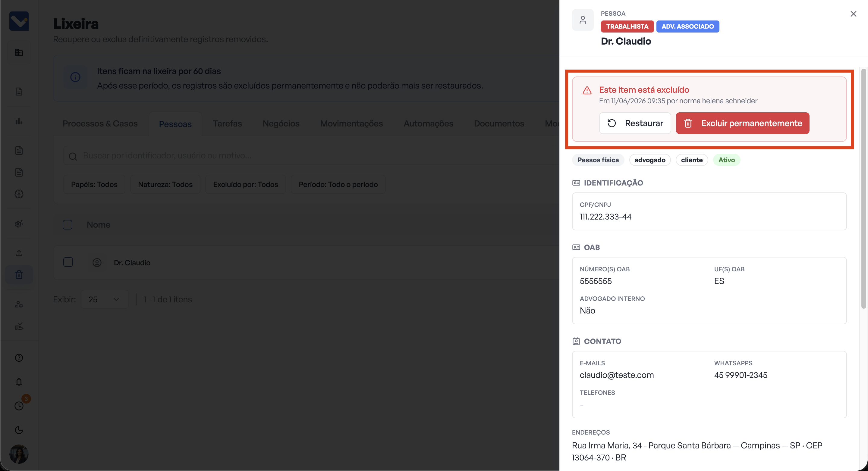Open the user-with-gear icon in sidebar
Screen dimensions: 868x471
click(19, 304)
